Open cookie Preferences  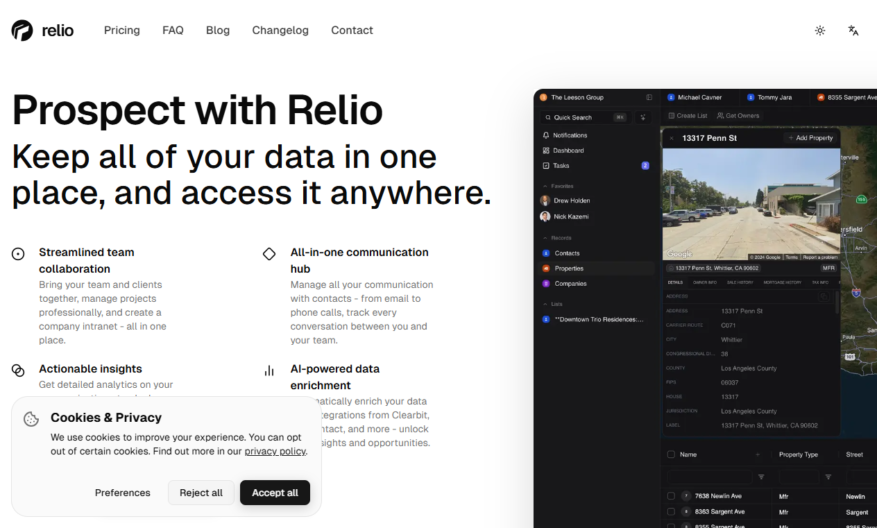tap(122, 493)
